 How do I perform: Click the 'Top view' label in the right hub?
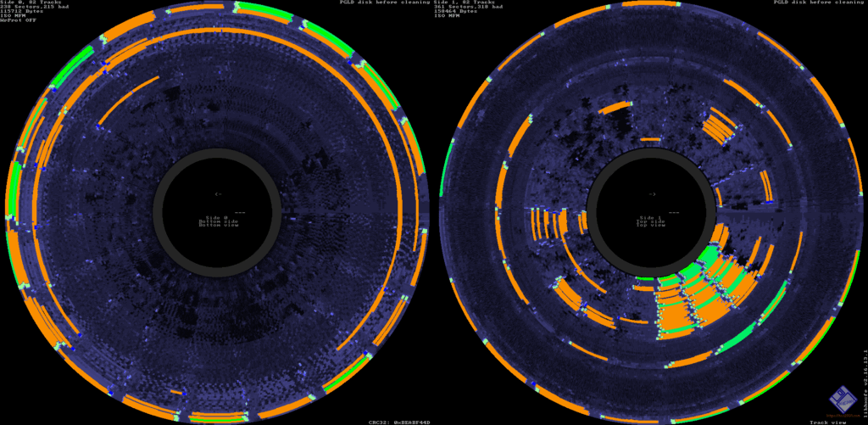pyautogui.click(x=650, y=226)
